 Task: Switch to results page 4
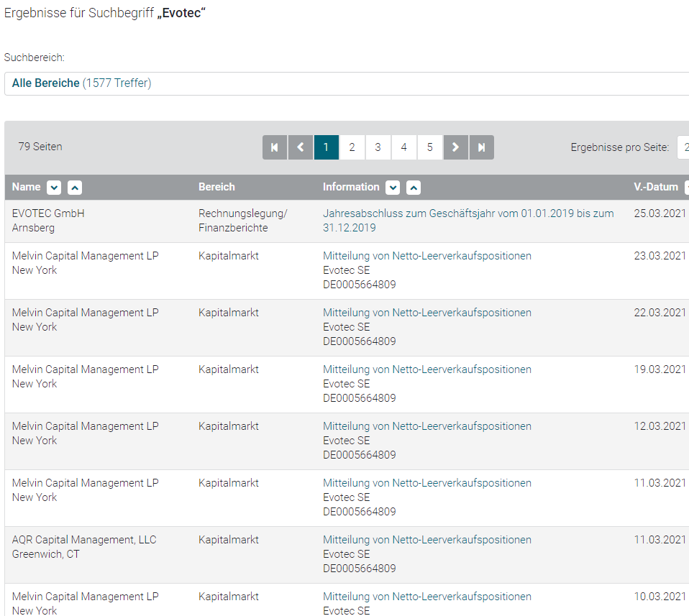pyautogui.click(x=403, y=147)
